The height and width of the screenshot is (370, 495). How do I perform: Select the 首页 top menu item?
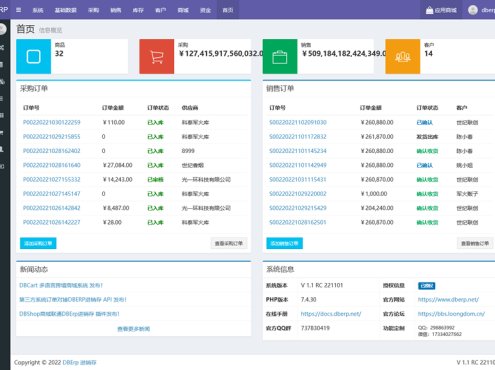pos(228,10)
